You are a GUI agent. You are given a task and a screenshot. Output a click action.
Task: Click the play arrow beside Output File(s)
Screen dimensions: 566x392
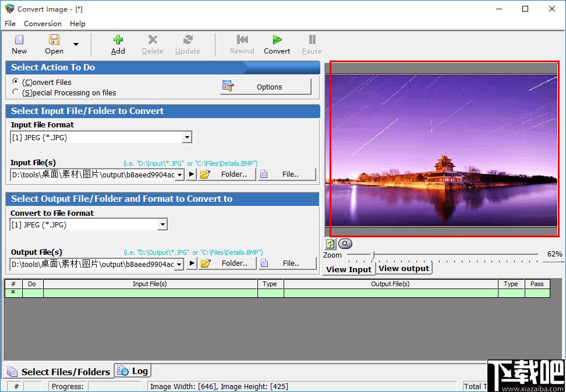[x=192, y=263]
